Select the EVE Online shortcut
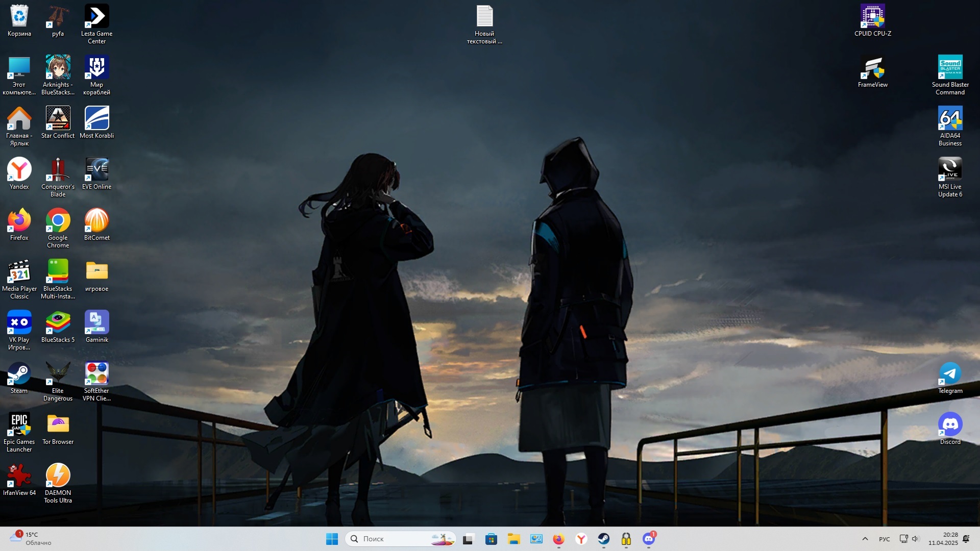The width and height of the screenshot is (980, 551). coord(96,174)
